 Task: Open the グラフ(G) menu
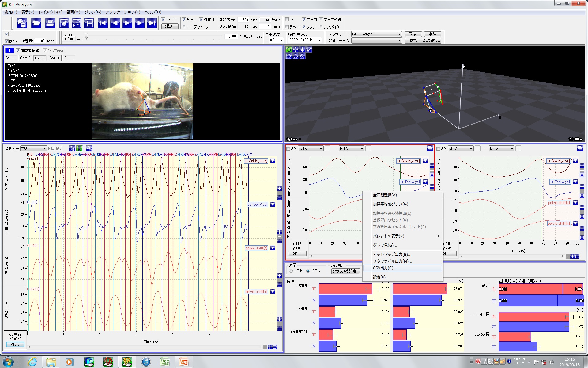(x=92, y=12)
